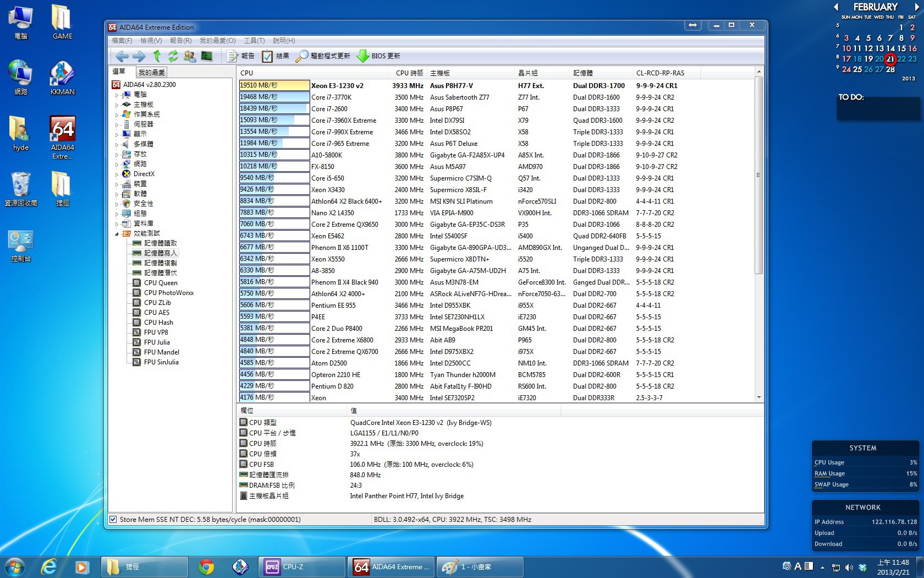Expand the 安全性 tree node
The image size is (924, 578).
pos(117,204)
